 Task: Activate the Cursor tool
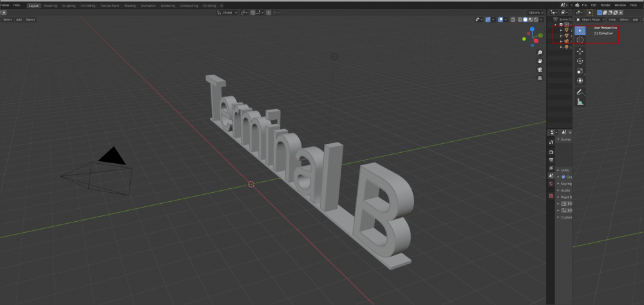coord(580,39)
